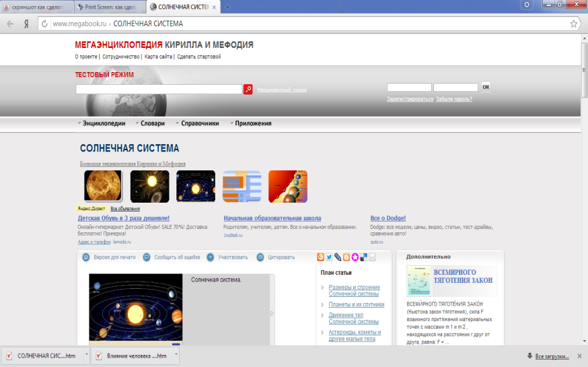Open 'Большая энциклопедия Кирилла и Мефодия' link
Image resolution: width=588 pixels, height=367 pixels.
tap(133, 164)
